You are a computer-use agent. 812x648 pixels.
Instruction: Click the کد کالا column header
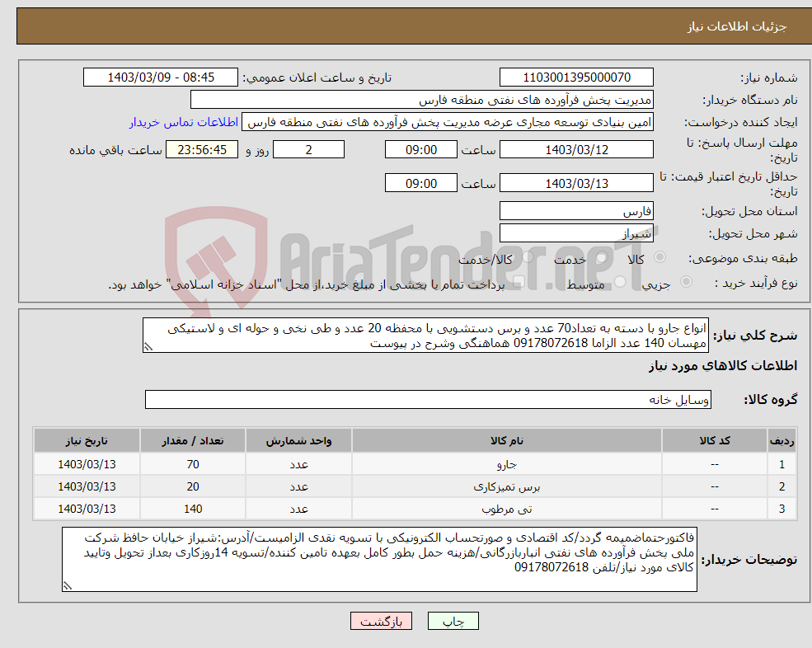click(715, 441)
